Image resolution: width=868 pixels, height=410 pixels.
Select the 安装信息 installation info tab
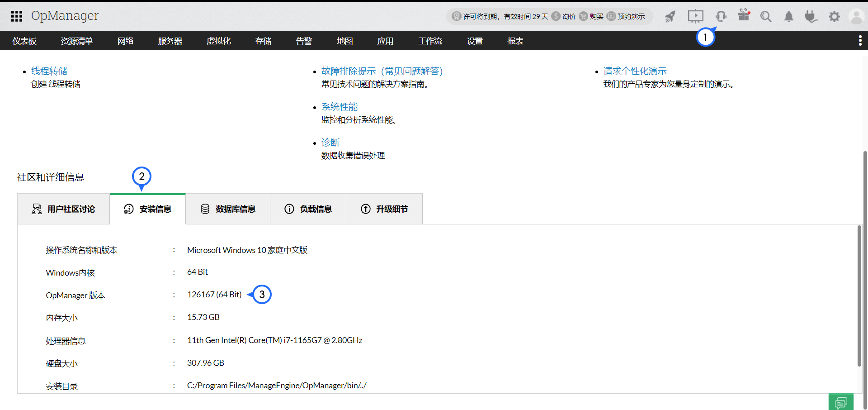click(x=148, y=209)
